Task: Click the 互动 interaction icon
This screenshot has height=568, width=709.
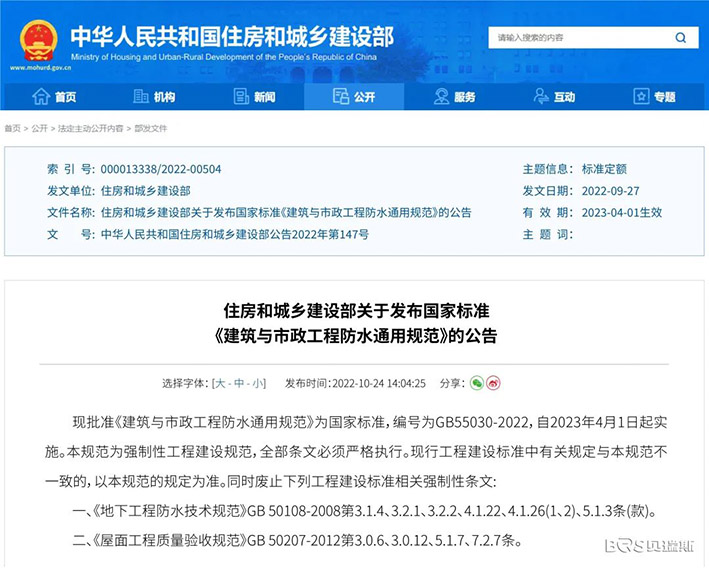Action: [541, 97]
